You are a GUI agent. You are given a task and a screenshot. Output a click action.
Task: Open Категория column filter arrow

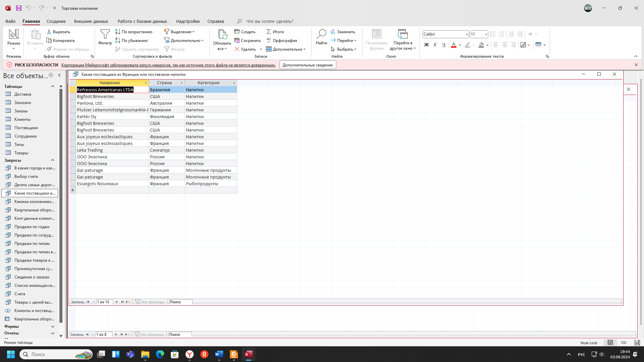coord(234,83)
